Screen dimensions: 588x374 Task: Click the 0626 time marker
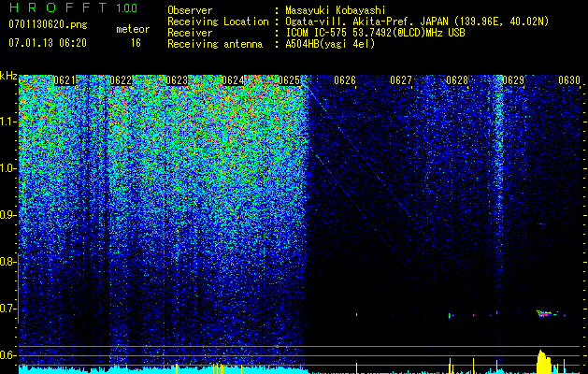(345, 80)
